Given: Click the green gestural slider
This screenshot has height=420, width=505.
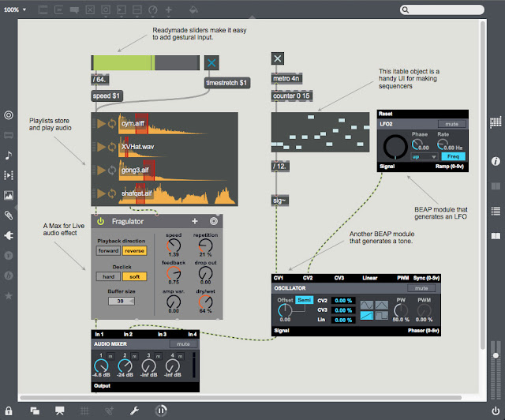Looking at the screenshot, I should (x=145, y=62).
